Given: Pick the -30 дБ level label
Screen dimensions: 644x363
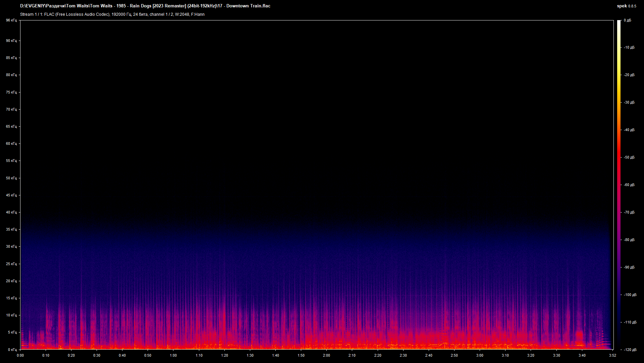Looking at the screenshot, I should (x=629, y=103).
